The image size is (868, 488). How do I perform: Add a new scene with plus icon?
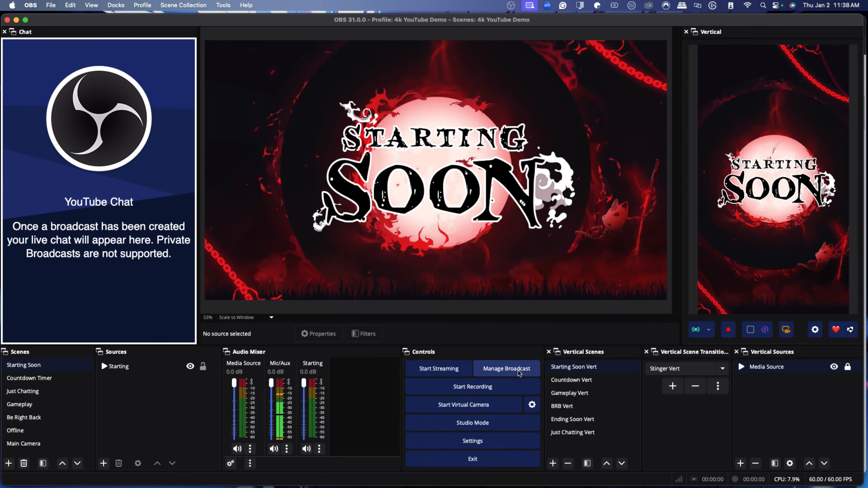[9, 463]
